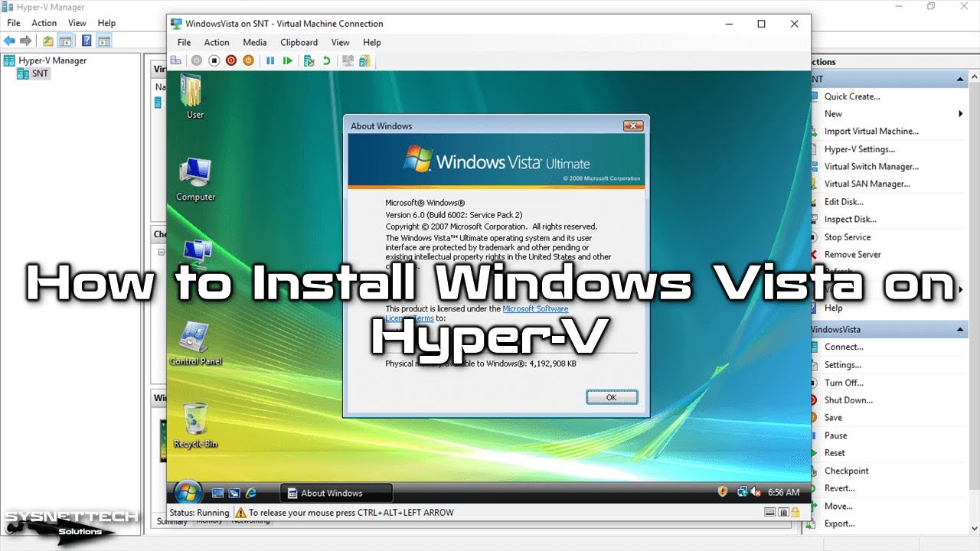The width and height of the screenshot is (980, 551).
Task: Click the Vista taskbar clock
Action: pyautogui.click(x=783, y=492)
